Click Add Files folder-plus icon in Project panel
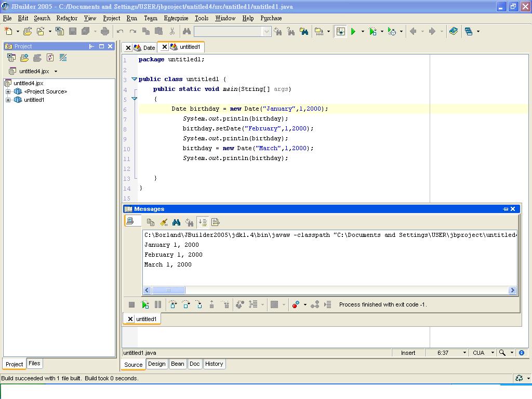 [x=24, y=58]
